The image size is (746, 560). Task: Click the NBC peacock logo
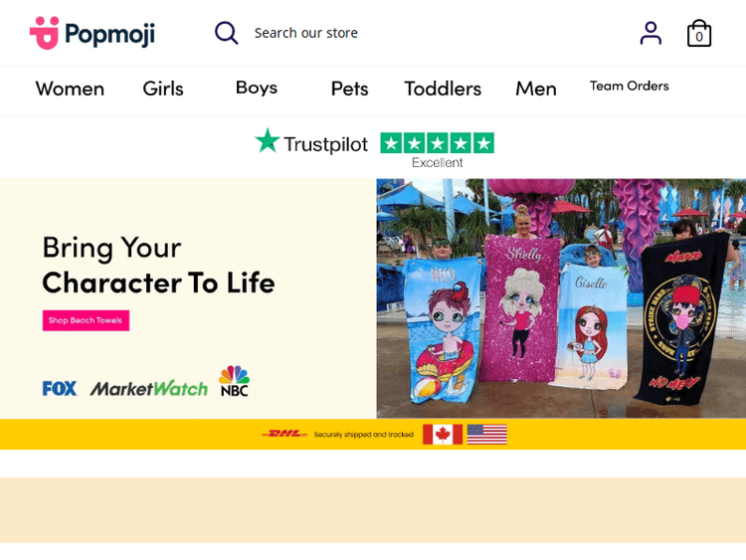click(234, 381)
